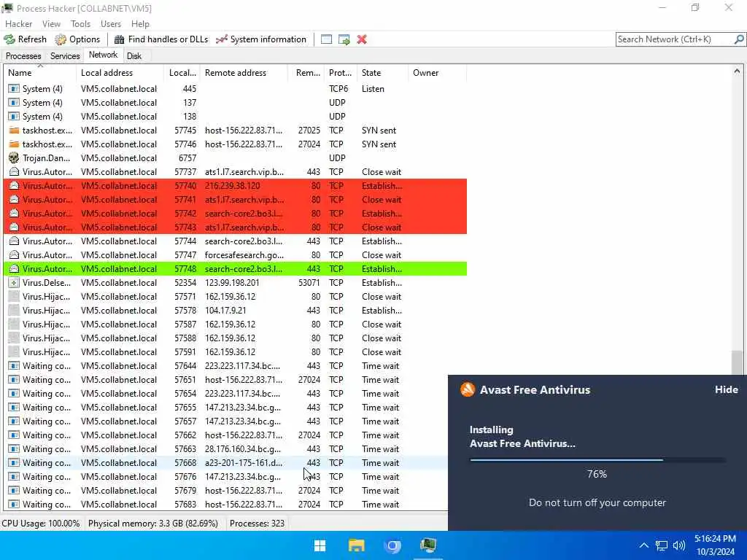Select the Network tab
This screenshot has height=560, width=747.
[103, 55]
